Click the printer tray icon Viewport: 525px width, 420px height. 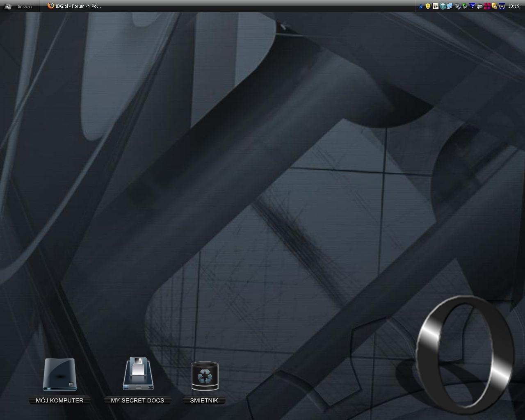pos(479,6)
